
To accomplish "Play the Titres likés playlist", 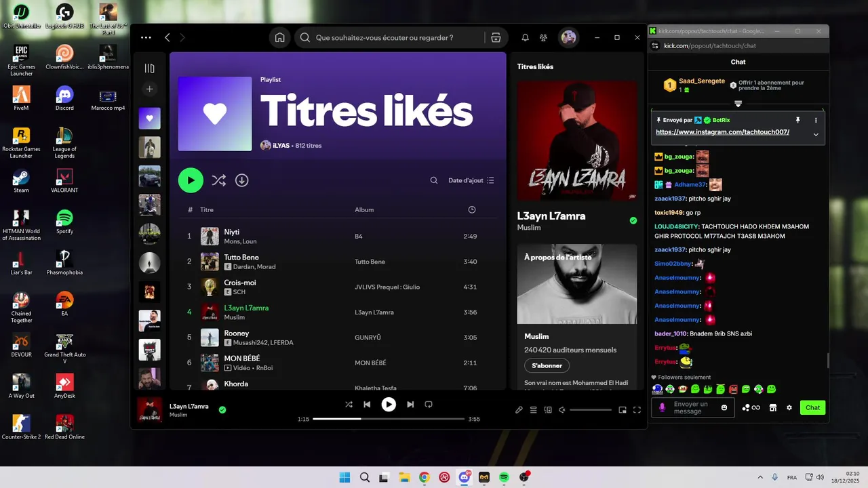I will tap(191, 180).
